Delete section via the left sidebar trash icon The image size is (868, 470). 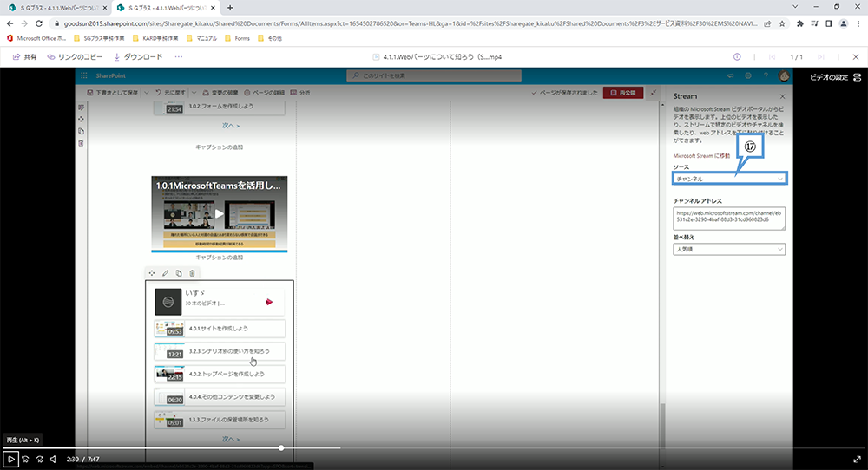pos(82,144)
